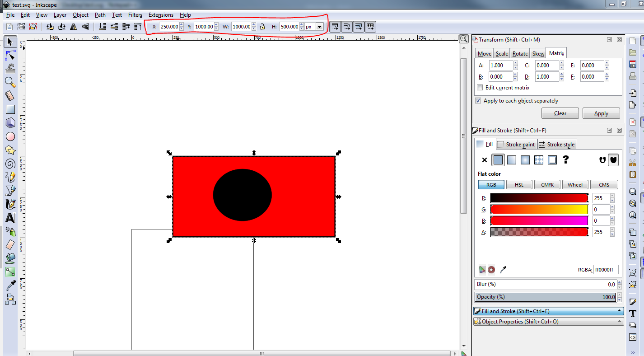Activate the Dropper color picker tool
This screenshot has width=644, height=356.
10,286
